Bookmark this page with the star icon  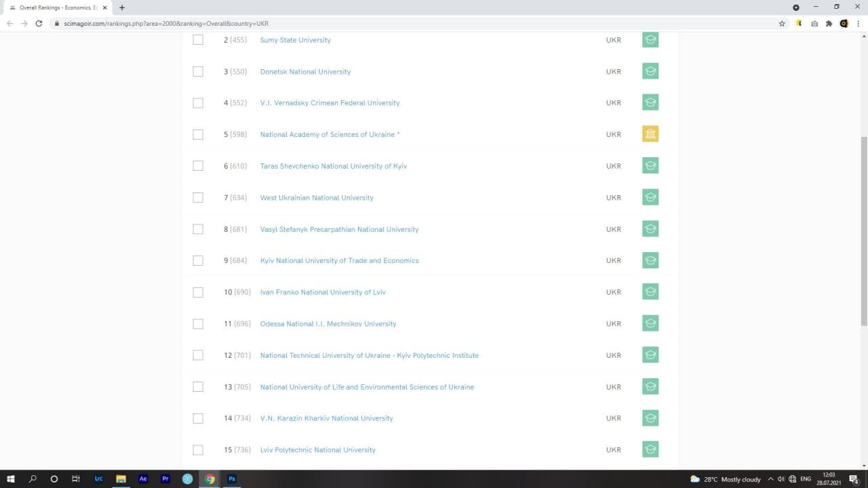(x=782, y=23)
